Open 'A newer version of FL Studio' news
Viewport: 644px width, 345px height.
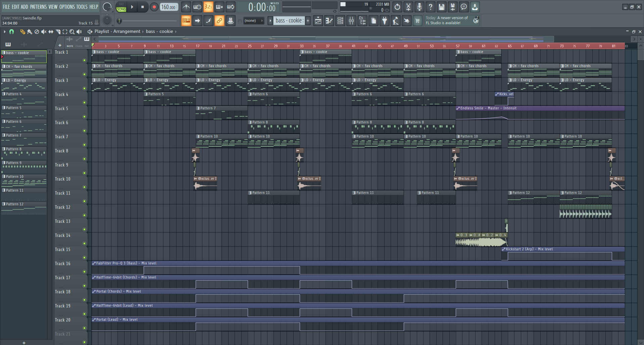point(452,20)
